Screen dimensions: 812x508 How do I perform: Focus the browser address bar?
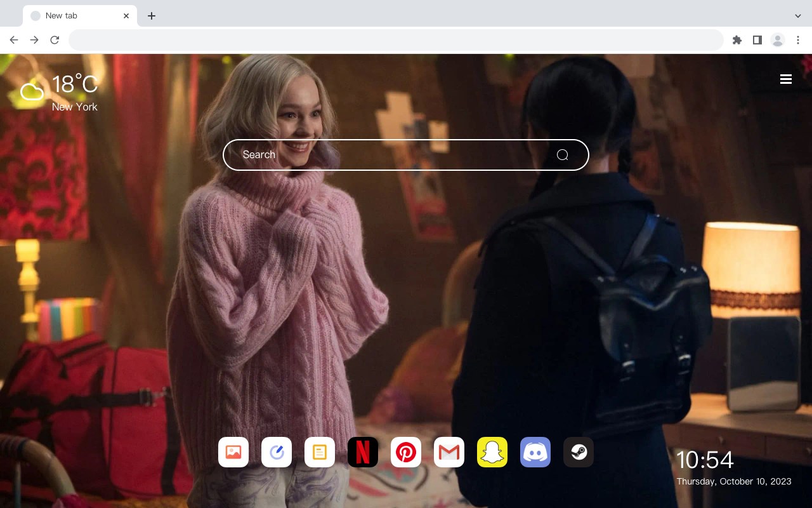point(396,40)
